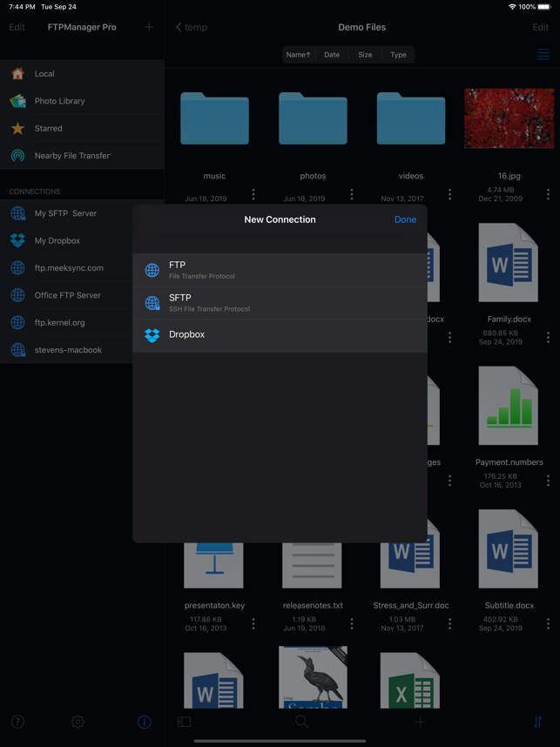Open more options for 16.jpg
The width and height of the screenshot is (560, 747).
coord(548,194)
